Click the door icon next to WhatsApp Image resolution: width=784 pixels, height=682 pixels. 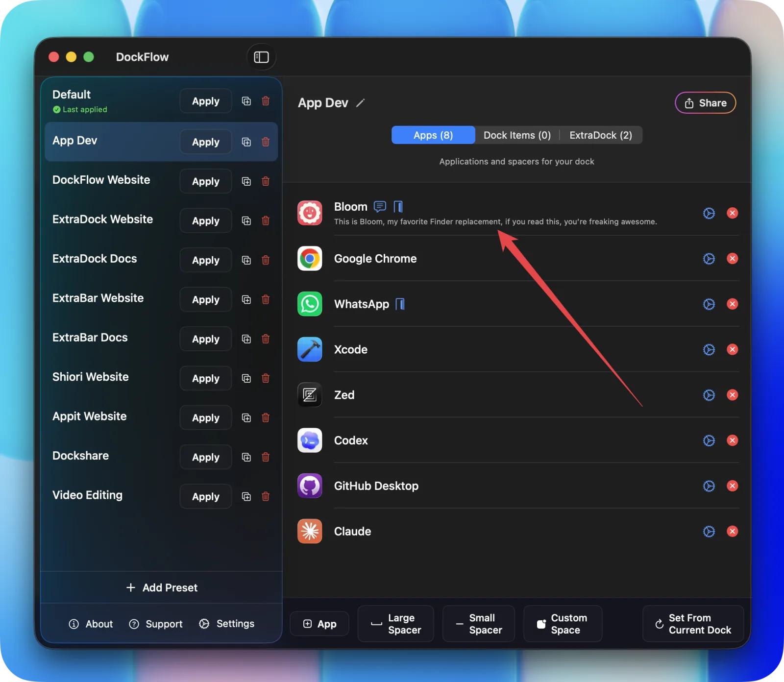[400, 304]
